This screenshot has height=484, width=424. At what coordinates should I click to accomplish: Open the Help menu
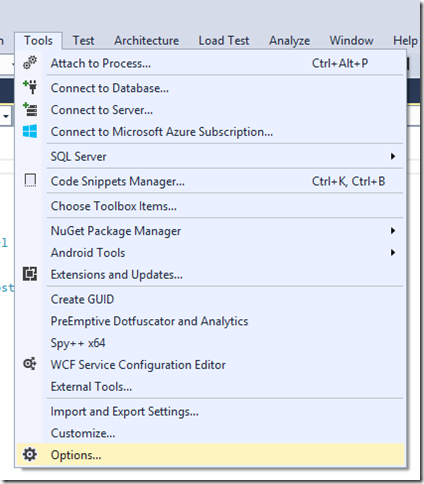405,41
